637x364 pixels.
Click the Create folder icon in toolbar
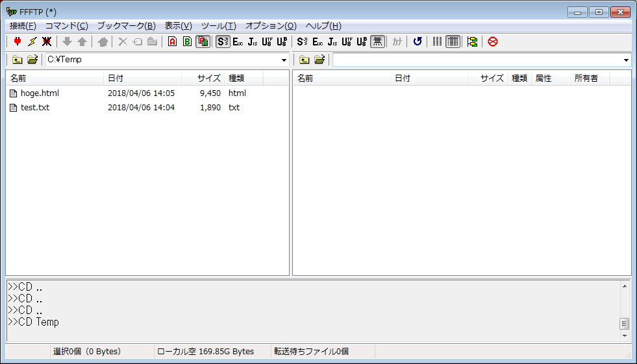[x=153, y=42]
